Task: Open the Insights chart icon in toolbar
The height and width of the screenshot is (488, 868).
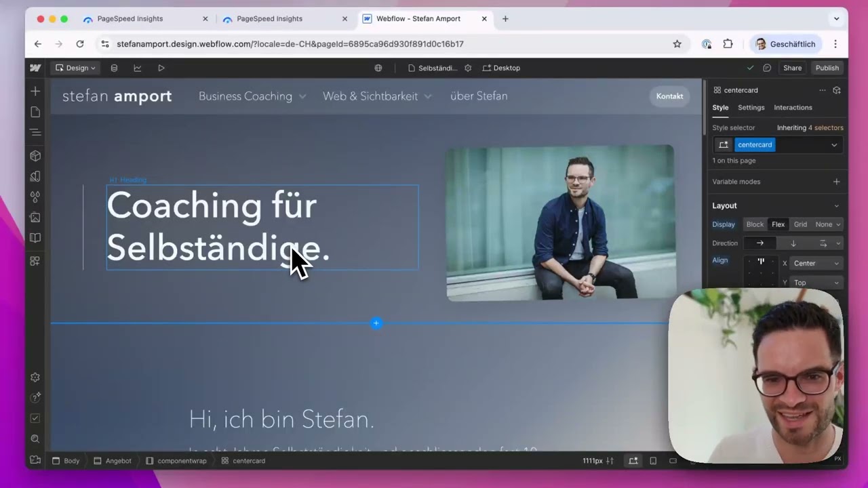Action: 138,68
